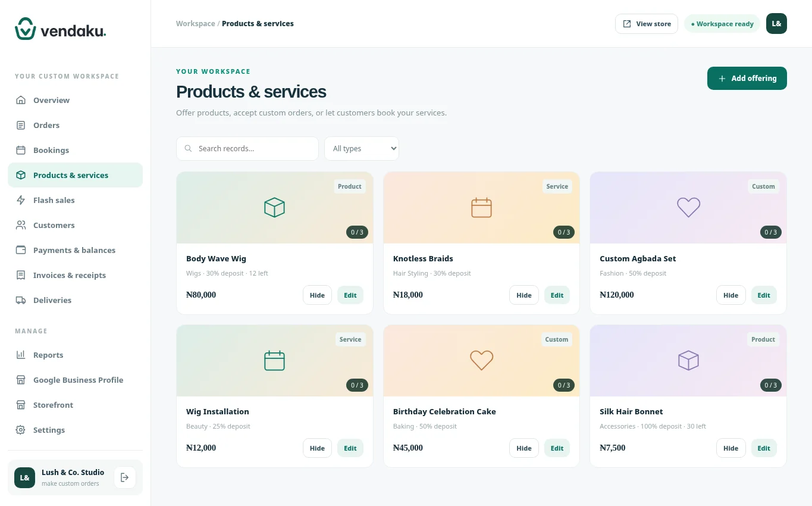The image size is (812, 506).
Task: Open Bookings from the sidebar
Action: pyautogui.click(x=76, y=150)
